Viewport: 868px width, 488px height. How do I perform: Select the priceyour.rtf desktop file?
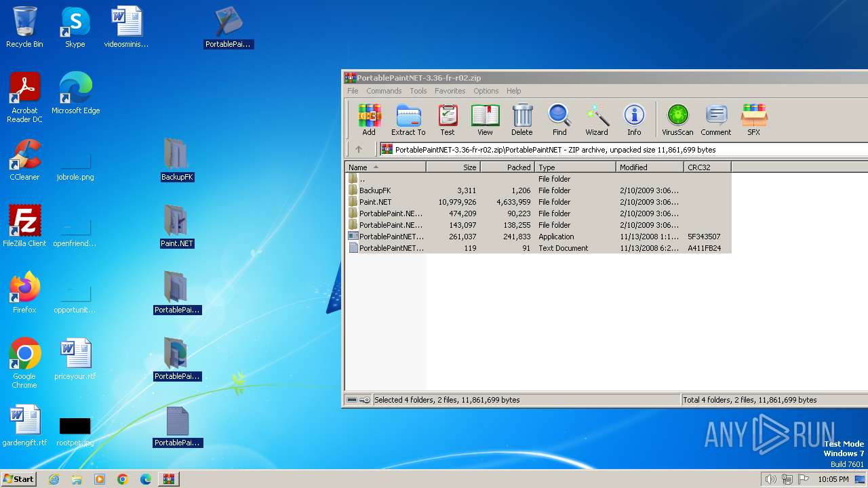[x=75, y=359]
